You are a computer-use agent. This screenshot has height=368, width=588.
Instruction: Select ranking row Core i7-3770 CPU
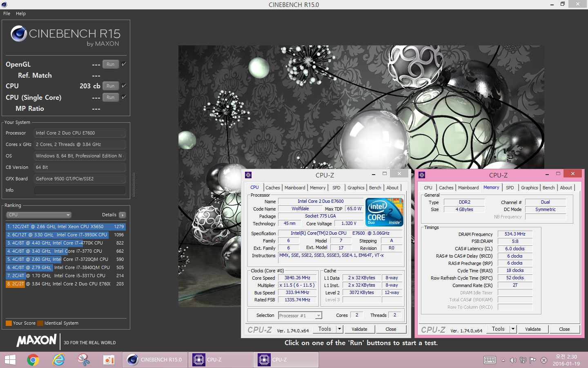pyautogui.click(x=65, y=251)
